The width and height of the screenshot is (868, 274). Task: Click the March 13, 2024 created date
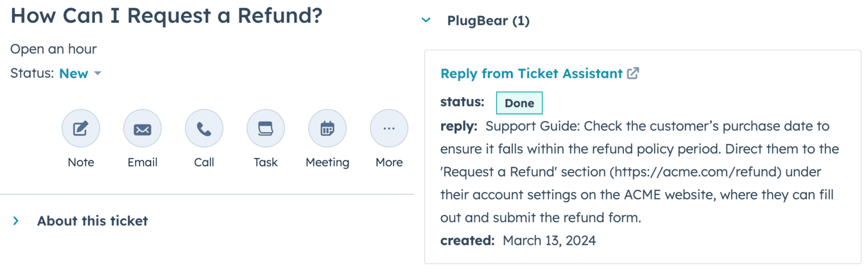point(549,240)
